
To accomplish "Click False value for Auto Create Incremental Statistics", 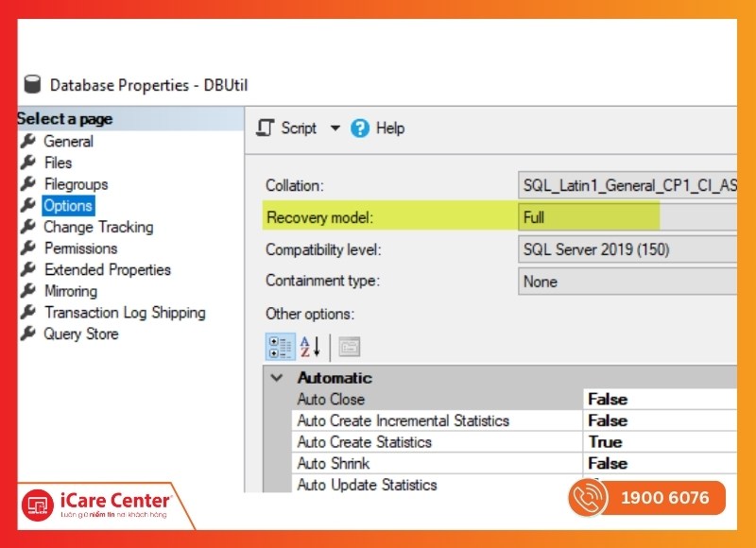I will [x=608, y=420].
